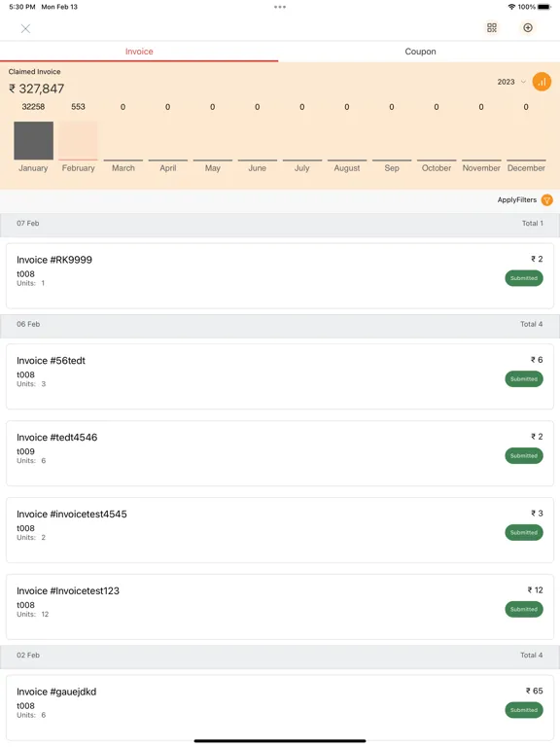Open the 2023 year dropdown

click(x=511, y=82)
